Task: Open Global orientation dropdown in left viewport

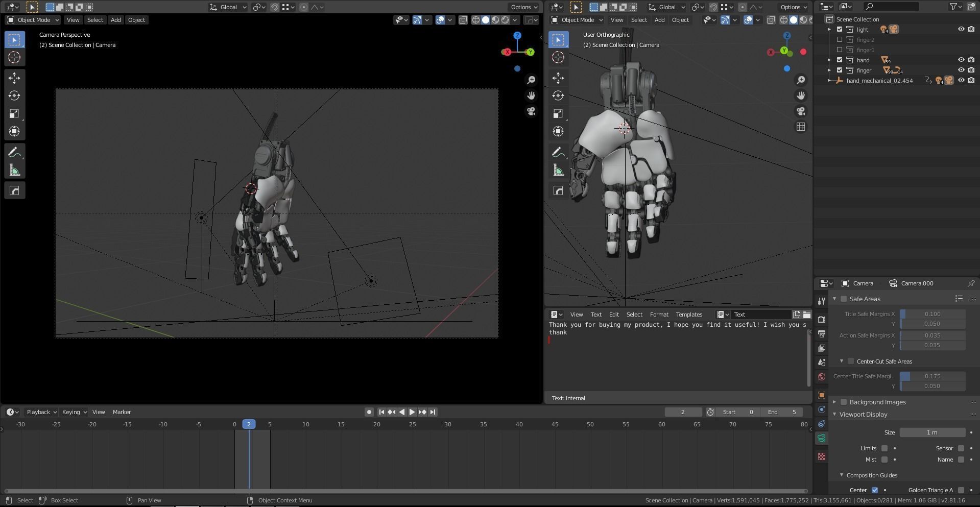Action: point(228,7)
